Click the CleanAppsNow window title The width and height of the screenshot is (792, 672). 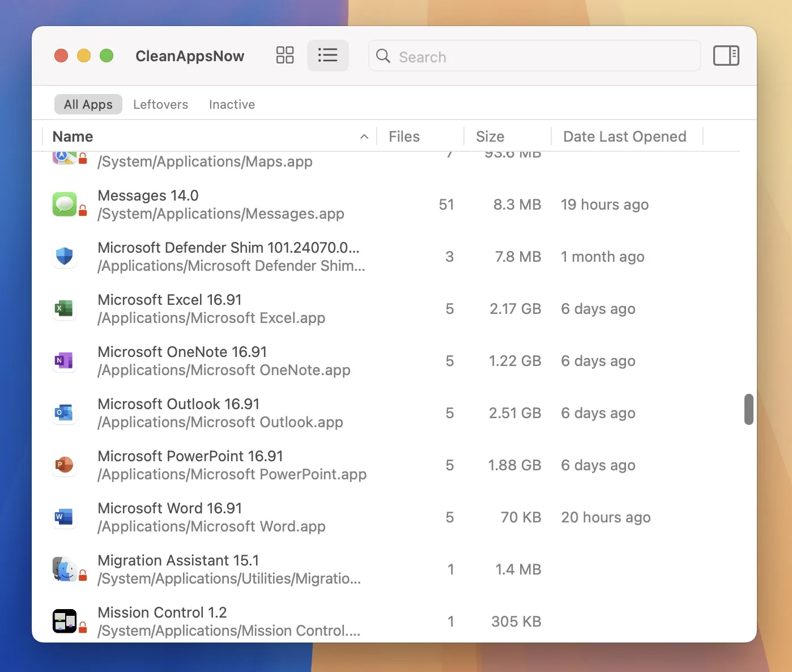coord(190,56)
